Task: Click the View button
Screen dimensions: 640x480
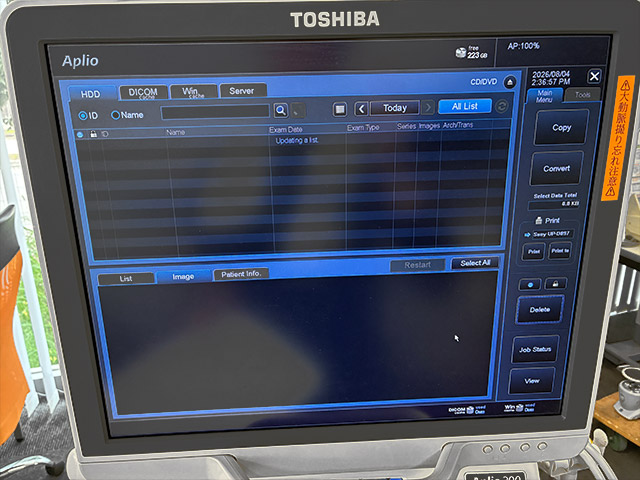Action: point(531,381)
